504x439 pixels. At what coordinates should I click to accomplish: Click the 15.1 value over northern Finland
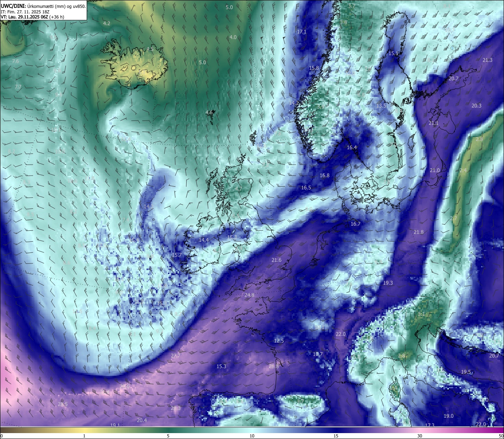[x=394, y=53]
